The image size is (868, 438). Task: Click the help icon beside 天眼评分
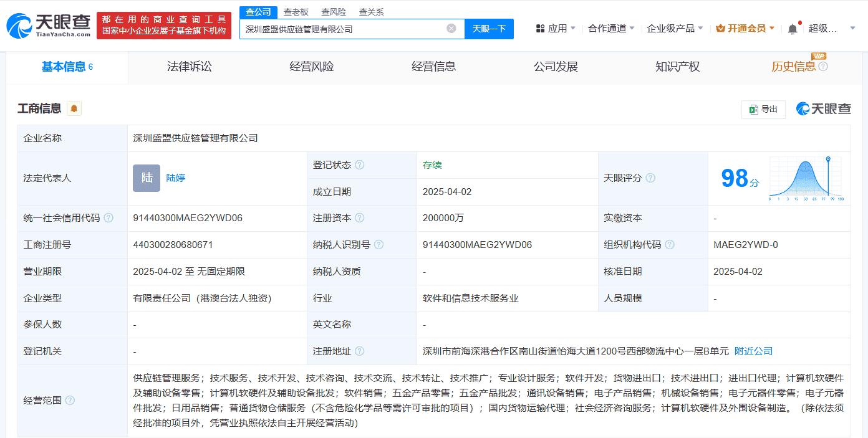pyautogui.click(x=650, y=178)
